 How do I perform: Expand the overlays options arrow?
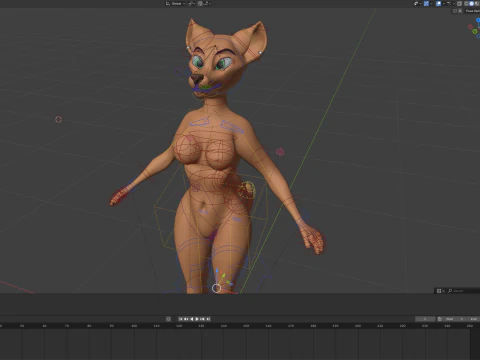444,3
